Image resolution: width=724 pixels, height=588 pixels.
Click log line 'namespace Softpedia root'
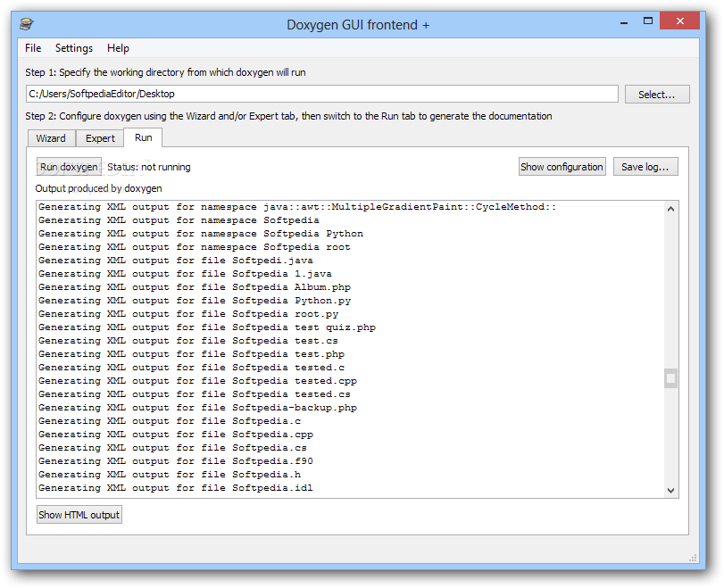tap(195, 247)
